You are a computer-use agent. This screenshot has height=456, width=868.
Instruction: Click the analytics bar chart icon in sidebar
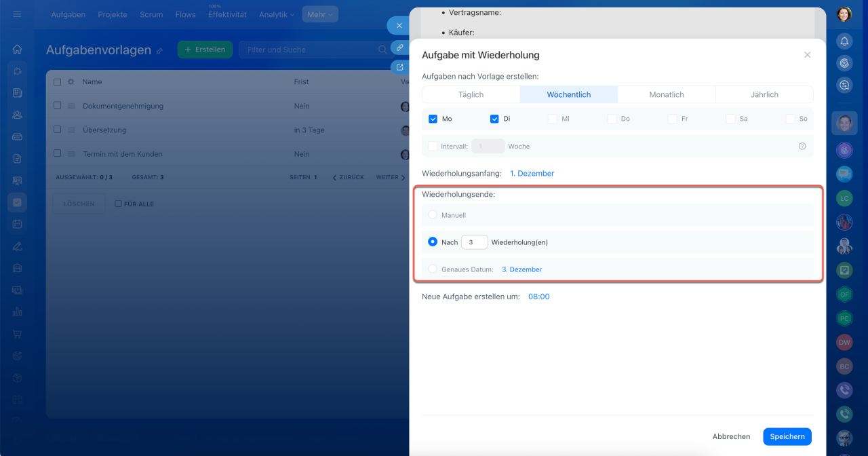tap(17, 312)
